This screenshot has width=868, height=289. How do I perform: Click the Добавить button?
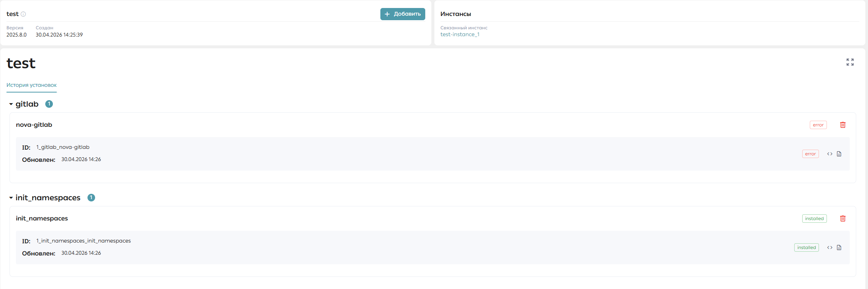click(x=403, y=14)
